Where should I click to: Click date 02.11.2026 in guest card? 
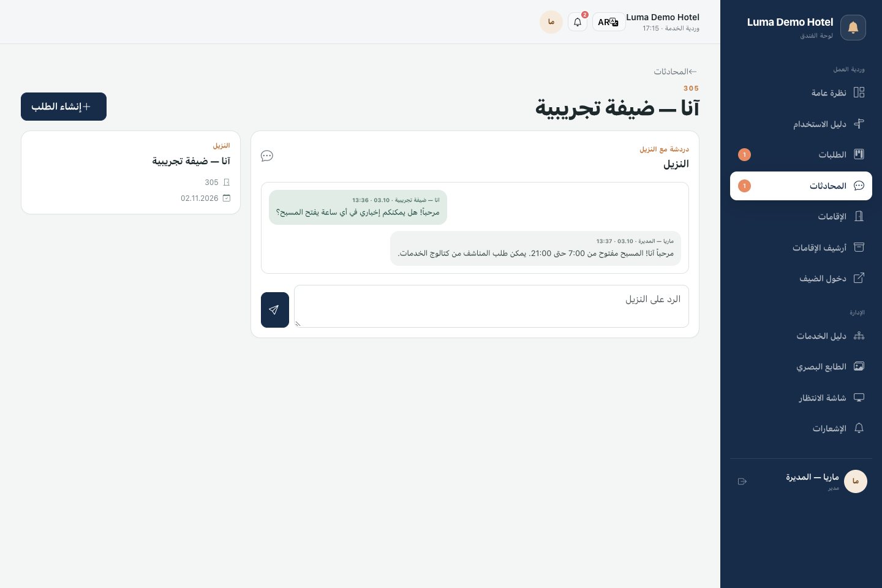click(200, 198)
